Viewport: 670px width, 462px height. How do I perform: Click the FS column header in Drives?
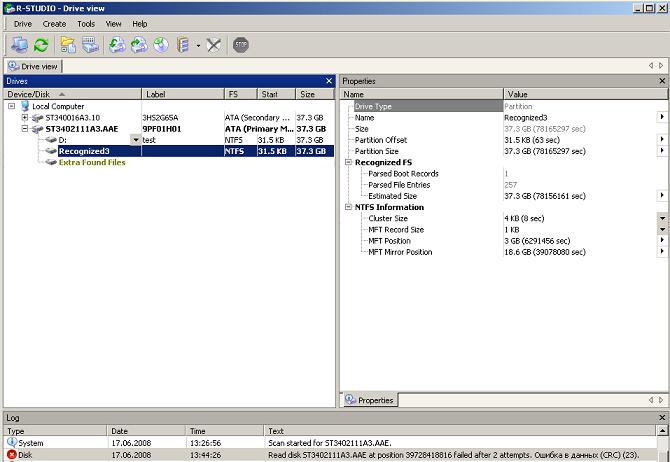click(x=241, y=94)
